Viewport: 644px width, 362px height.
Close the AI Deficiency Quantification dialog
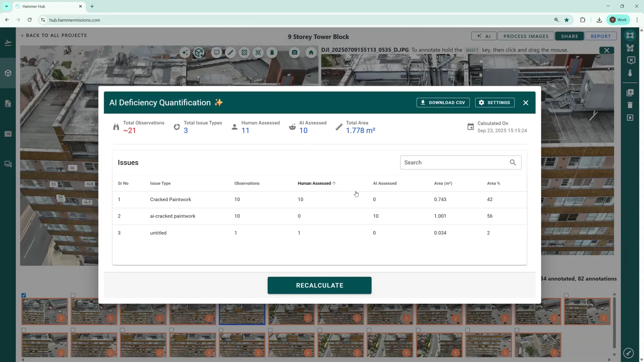click(x=526, y=103)
